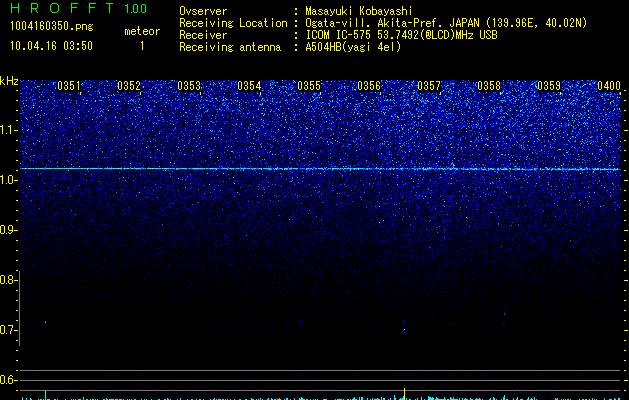The height and width of the screenshot is (400, 629).
Task: Click the 0.7 kHz axis label
Action: pos(8,330)
